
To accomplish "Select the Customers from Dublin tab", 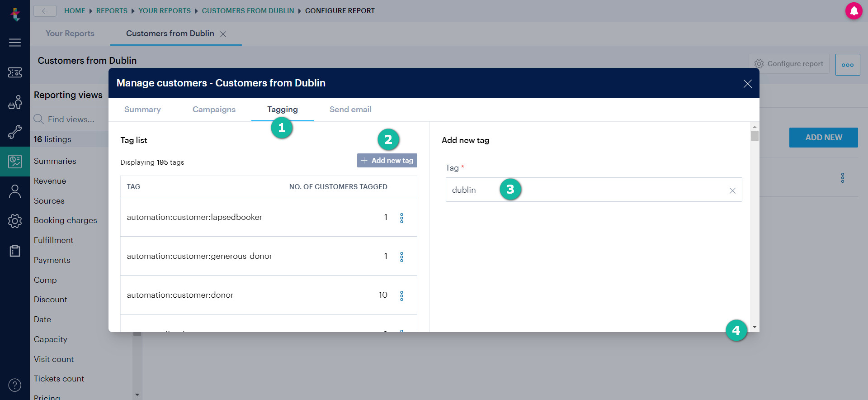I will [x=170, y=33].
